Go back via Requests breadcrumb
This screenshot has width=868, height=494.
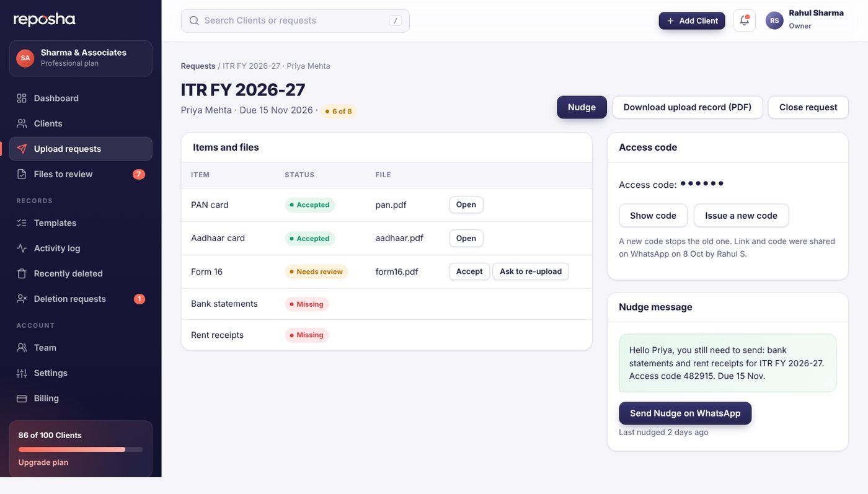198,66
